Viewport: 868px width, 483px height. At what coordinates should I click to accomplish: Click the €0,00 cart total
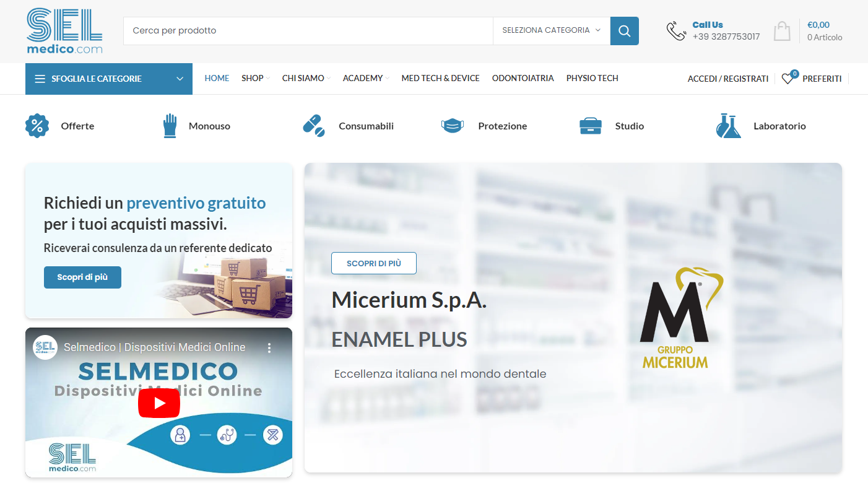818,25
